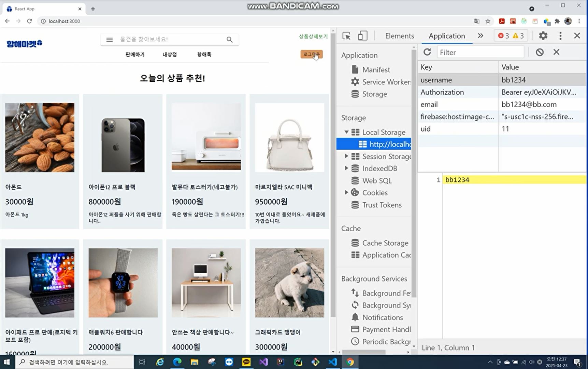This screenshot has height=369, width=588.
Task: Close the DevTools panel
Action: [577, 36]
